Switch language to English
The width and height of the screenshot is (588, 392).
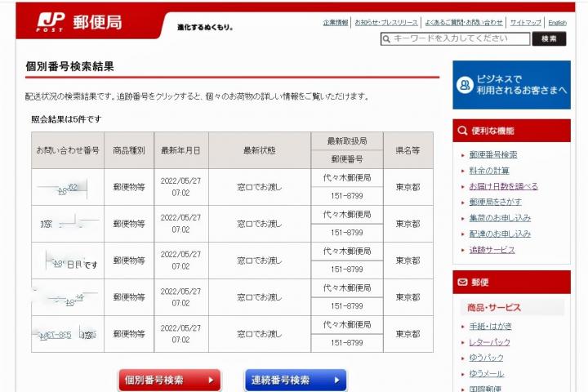pyautogui.click(x=557, y=22)
